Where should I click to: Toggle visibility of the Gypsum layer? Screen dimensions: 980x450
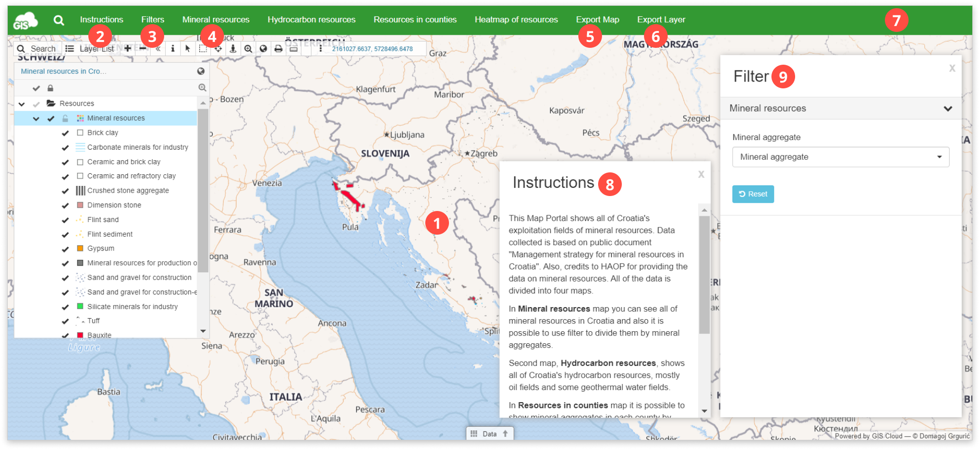pyautogui.click(x=66, y=248)
